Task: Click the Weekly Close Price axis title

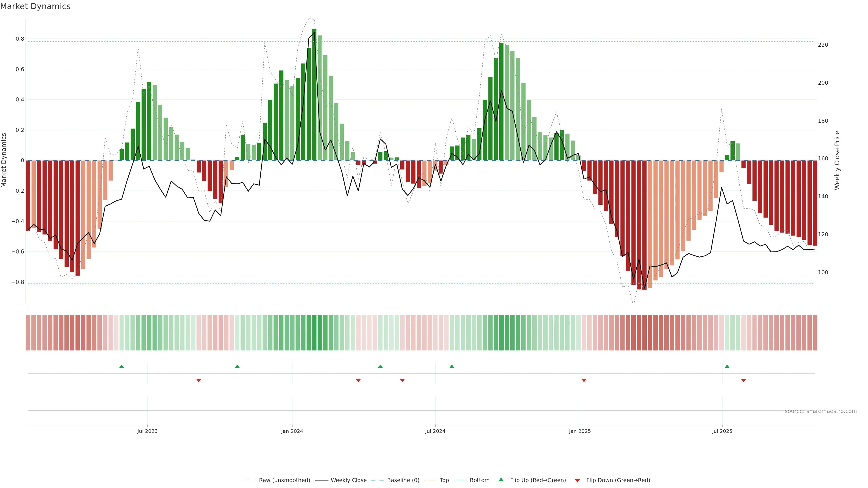Action: (x=837, y=160)
